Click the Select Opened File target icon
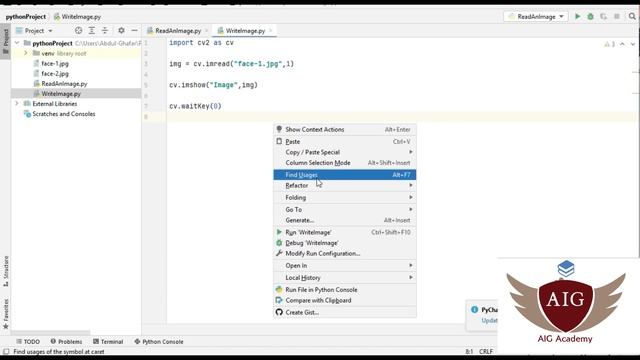Image resolution: width=640 pixels, height=360 pixels. pyautogui.click(x=78, y=31)
